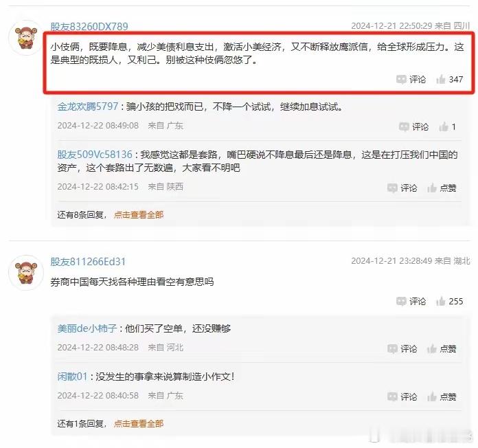Expand all 8 remaining replies
478x448 pixels.
(139, 214)
